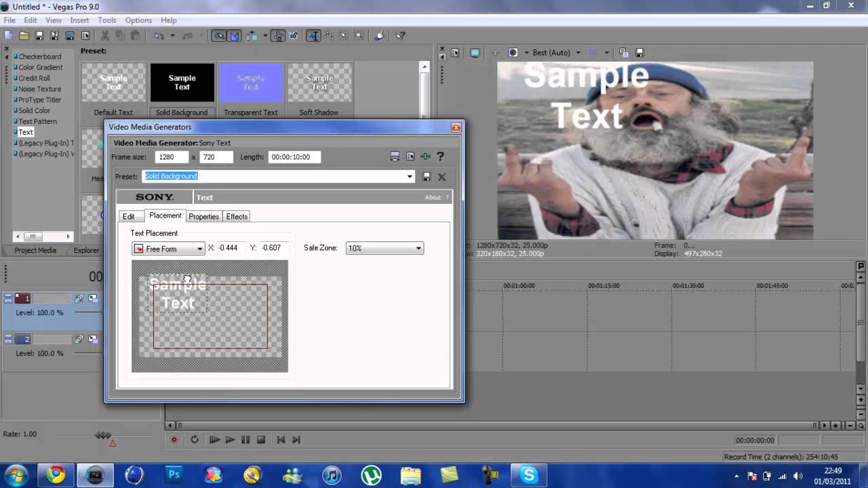Click the Frame width field showing 1280
The width and height of the screenshot is (868, 488).
point(172,157)
